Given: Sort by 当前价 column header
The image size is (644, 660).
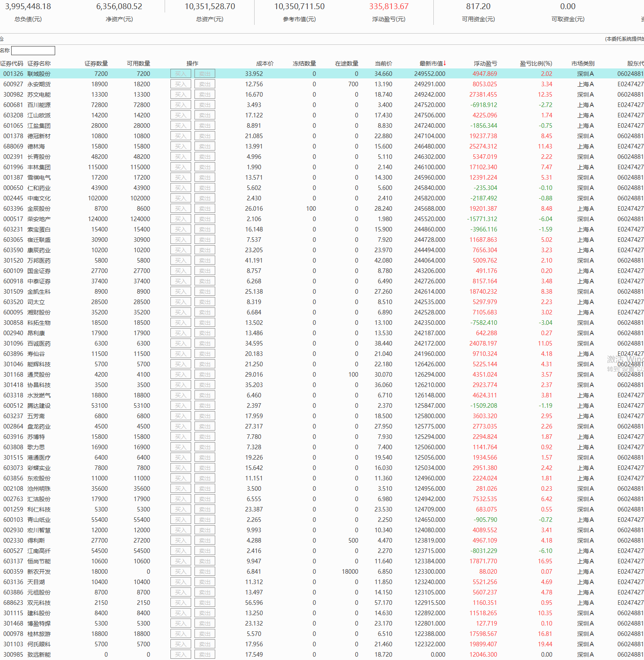Looking at the screenshot, I should point(384,63).
